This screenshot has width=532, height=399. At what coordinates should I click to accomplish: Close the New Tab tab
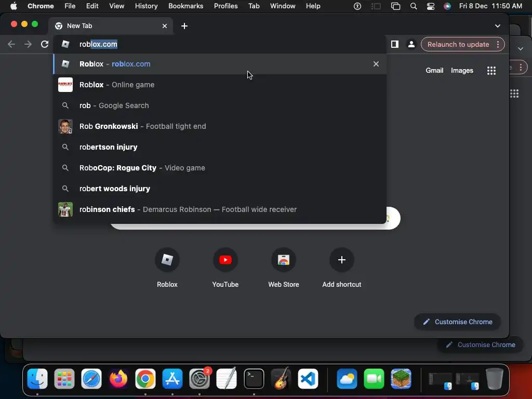pyautogui.click(x=165, y=26)
